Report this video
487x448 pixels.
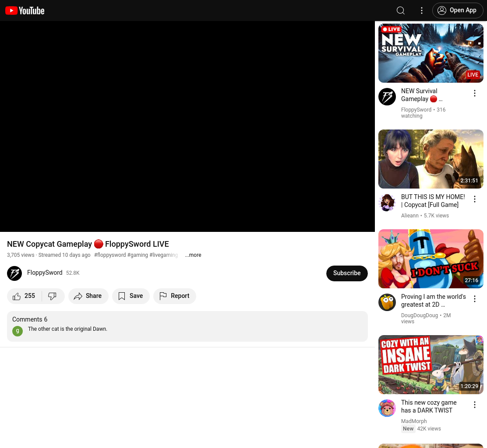click(175, 296)
